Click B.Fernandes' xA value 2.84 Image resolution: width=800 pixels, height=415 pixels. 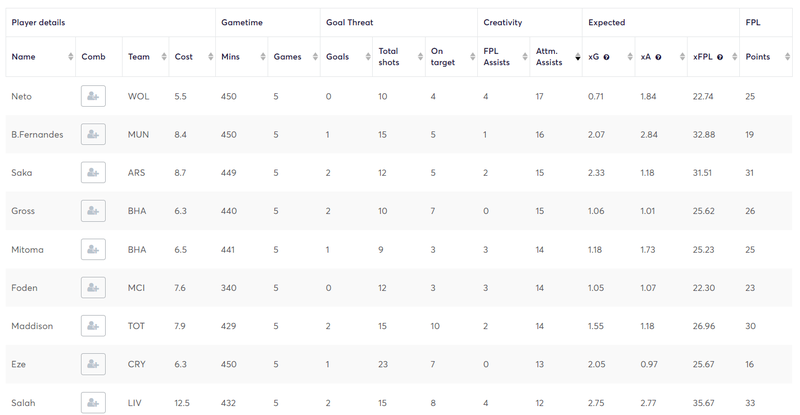[x=649, y=135]
